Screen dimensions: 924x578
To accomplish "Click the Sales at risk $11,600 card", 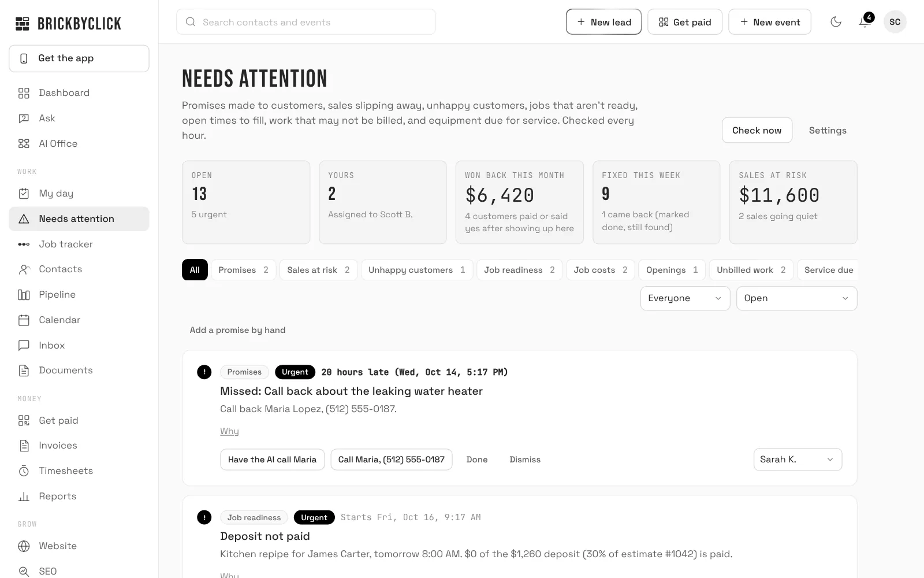I will coord(793,202).
